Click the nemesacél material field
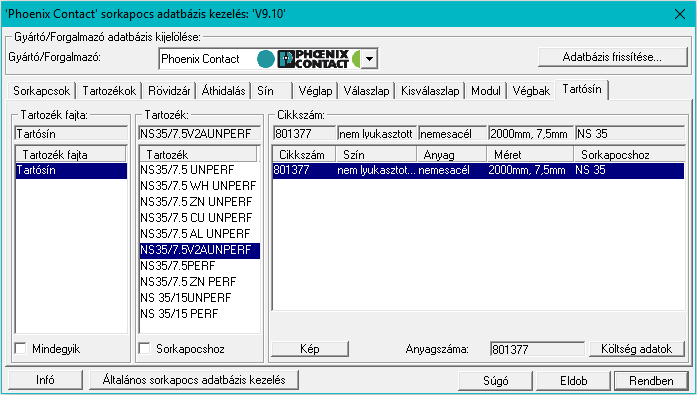The width and height of the screenshot is (697, 395). coord(453,133)
